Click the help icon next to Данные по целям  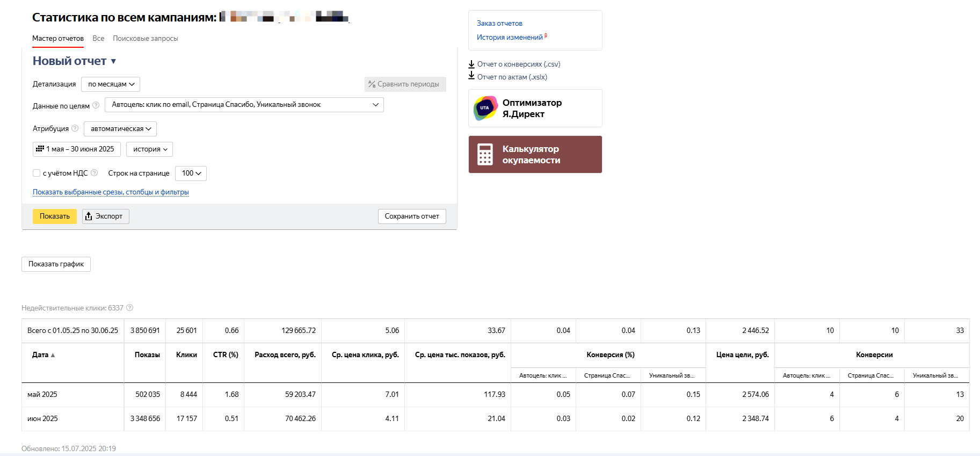(x=96, y=105)
